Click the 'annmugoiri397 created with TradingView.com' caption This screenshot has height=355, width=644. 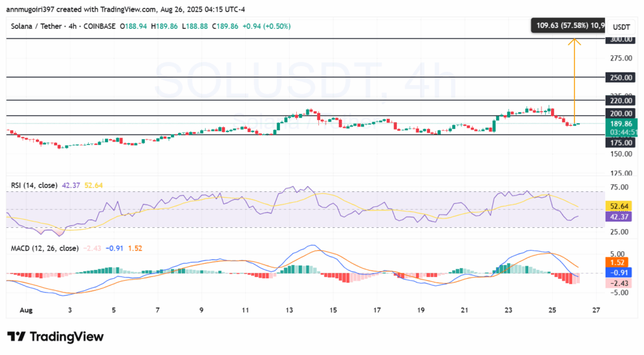pos(81,9)
